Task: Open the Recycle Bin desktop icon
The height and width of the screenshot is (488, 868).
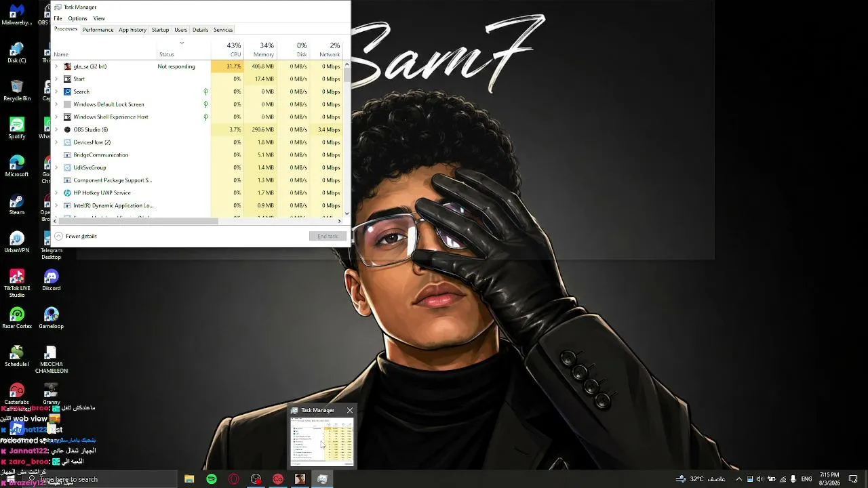Action: pos(16,90)
